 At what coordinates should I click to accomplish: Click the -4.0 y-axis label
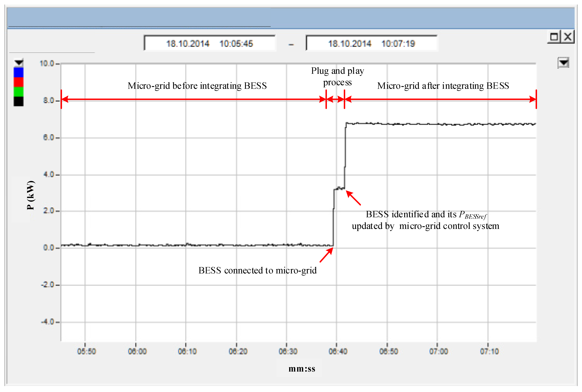coord(48,322)
